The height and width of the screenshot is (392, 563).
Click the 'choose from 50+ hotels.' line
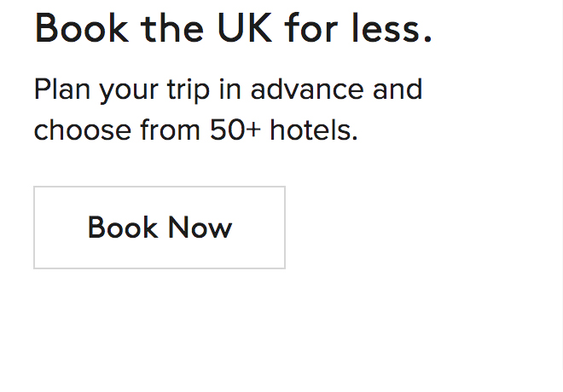tap(195, 131)
